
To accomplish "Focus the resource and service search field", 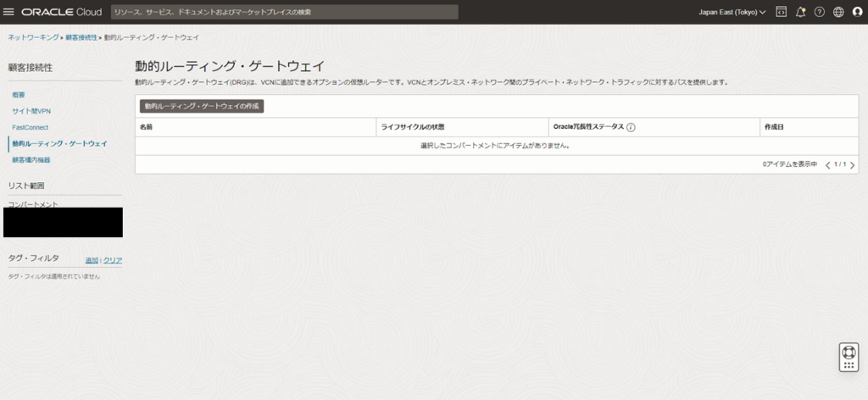I will [x=285, y=12].
